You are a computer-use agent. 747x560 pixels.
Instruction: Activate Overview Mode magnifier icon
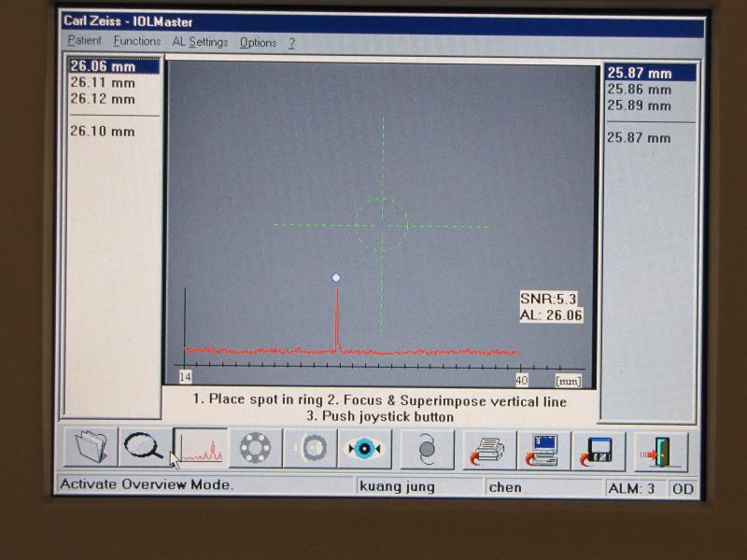pyautogui.click(x=145, y=449)
